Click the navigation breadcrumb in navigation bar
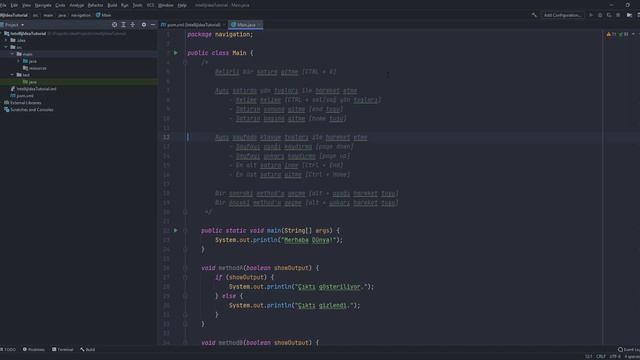The width and height of the screenshot is (640, 360). pyautogui.click(x=80, y=15)
